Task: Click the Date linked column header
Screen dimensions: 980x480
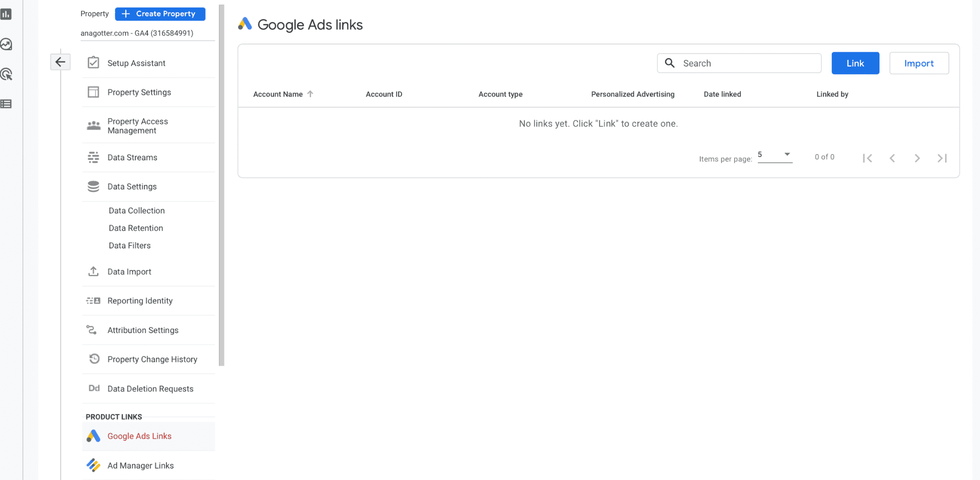Action: click(x=722, y=94)
